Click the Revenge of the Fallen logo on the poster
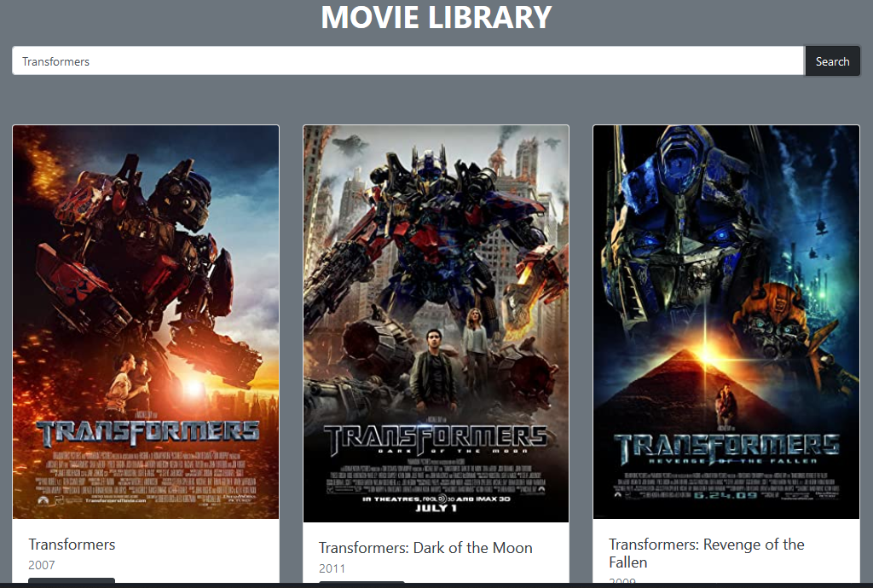Screen dimensions: 873x588 coord(726,448)
